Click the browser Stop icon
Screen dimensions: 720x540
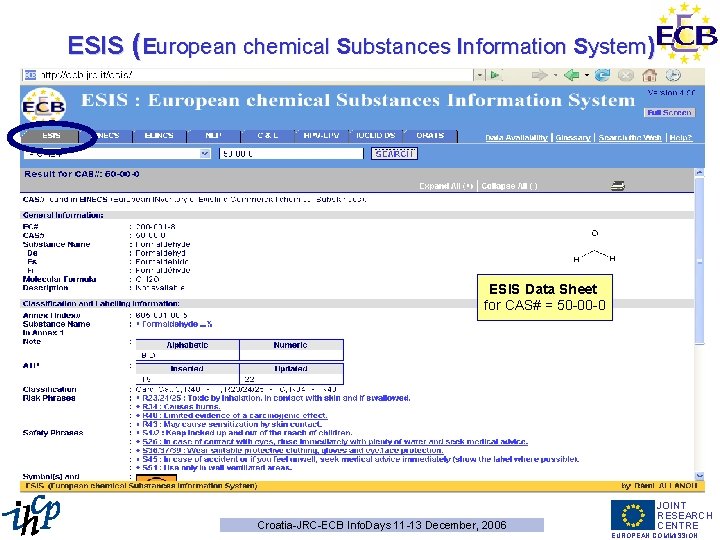click(625, 75)
